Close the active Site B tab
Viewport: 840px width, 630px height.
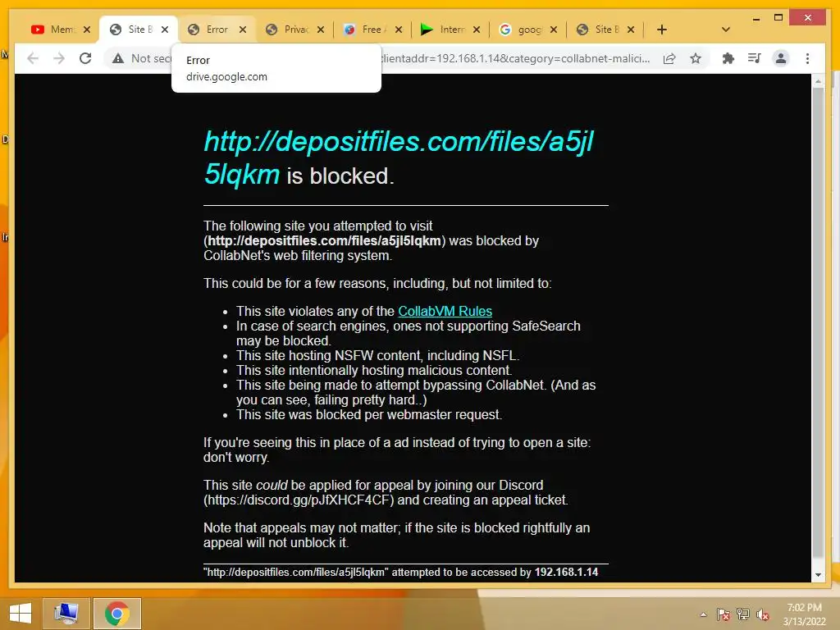click(x=165, y=30)
